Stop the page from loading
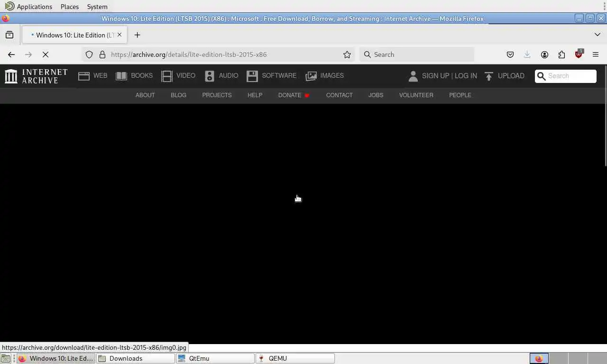The height and width of the screenshot is (364, 607). point(46,55)
